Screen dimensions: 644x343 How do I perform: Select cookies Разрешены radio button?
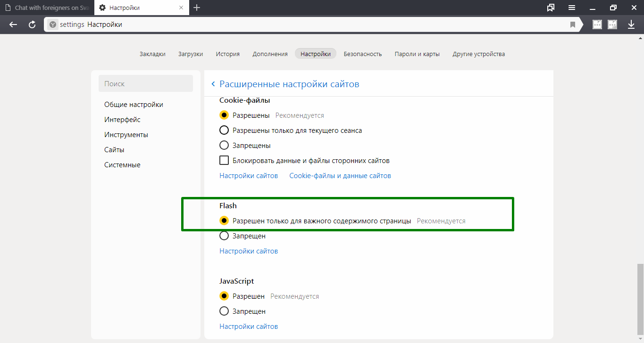[224, 115]
